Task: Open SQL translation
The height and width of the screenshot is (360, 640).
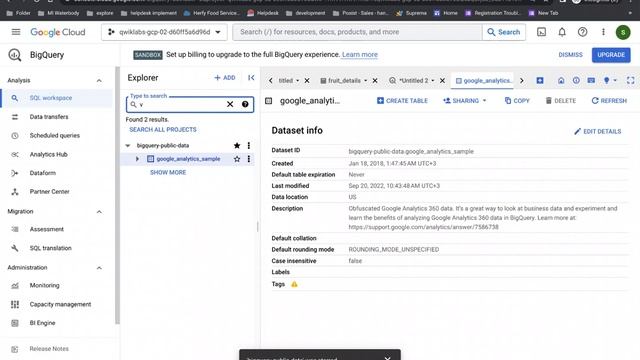Action: (51, 248)
